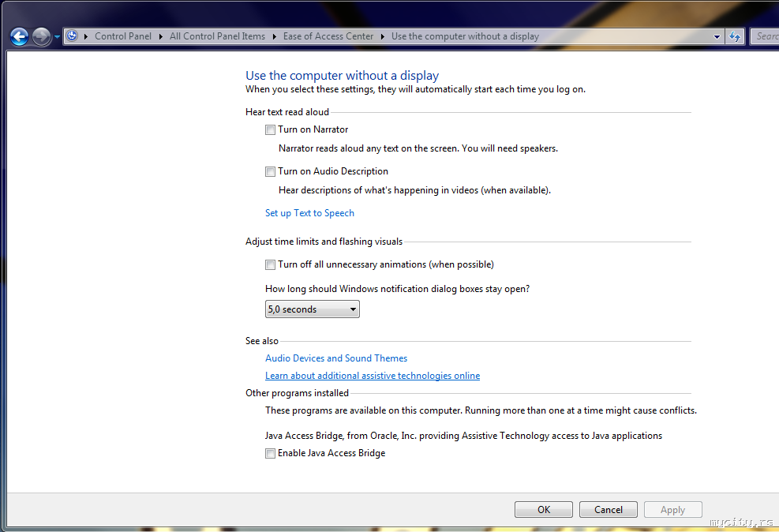779x532 pixels.
Task: Expand the arrow after All Control Panel Items
Action: (274, 36)
